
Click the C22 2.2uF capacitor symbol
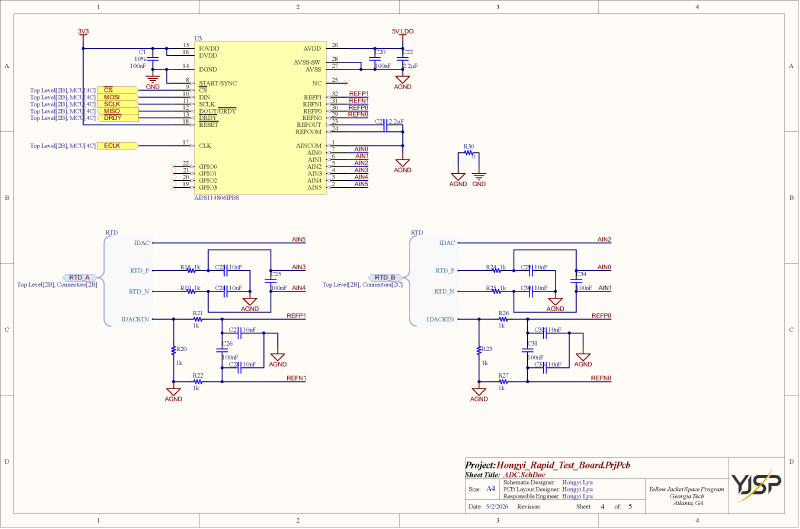(x=403, y=59)
